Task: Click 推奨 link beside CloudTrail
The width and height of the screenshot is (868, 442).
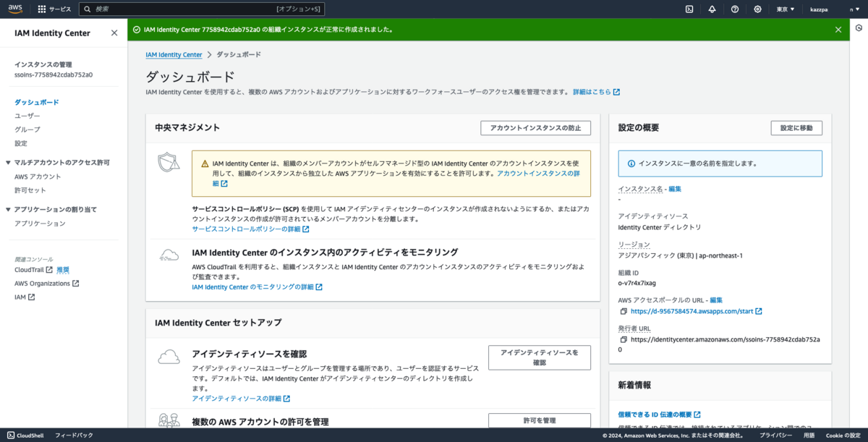Action: coord(63,270)
